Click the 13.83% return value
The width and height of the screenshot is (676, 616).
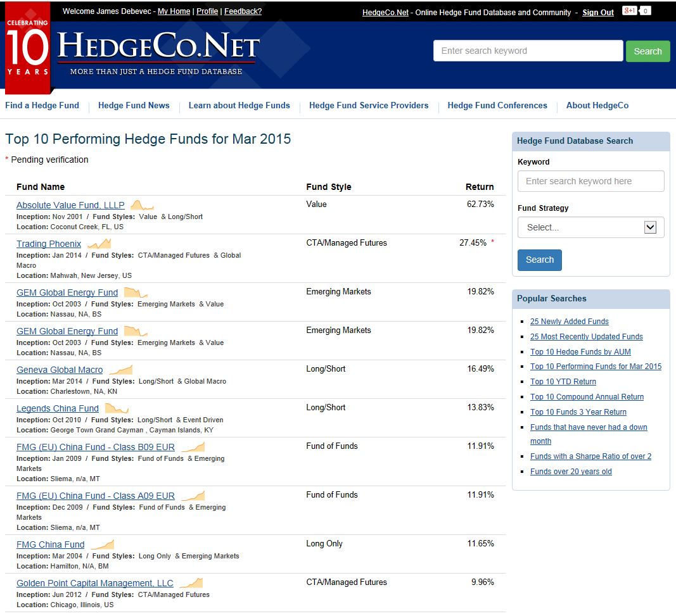(481, 408)
